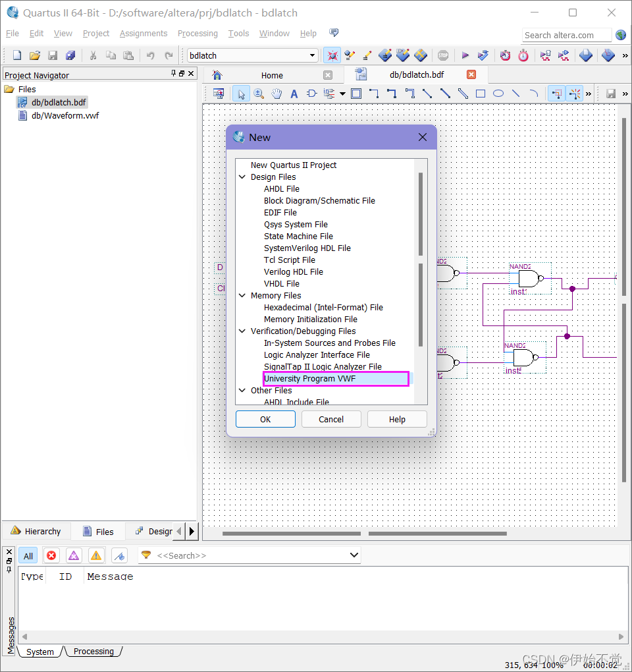632x672 pixels.
Task: Select University Program VWF entry
Action: tap(336, 378)
